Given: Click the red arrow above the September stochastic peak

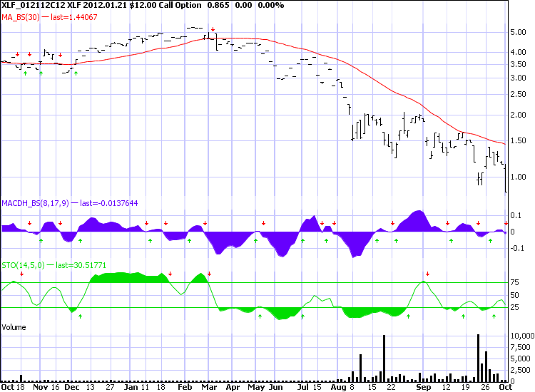Looking at the screenshot, I should coord(427,274).
